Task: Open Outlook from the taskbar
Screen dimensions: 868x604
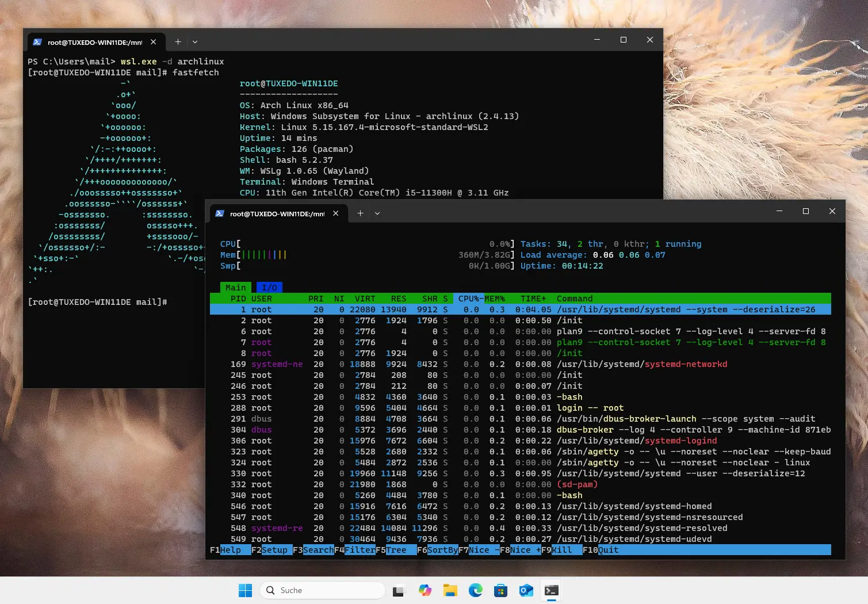Action: point(526,590)
